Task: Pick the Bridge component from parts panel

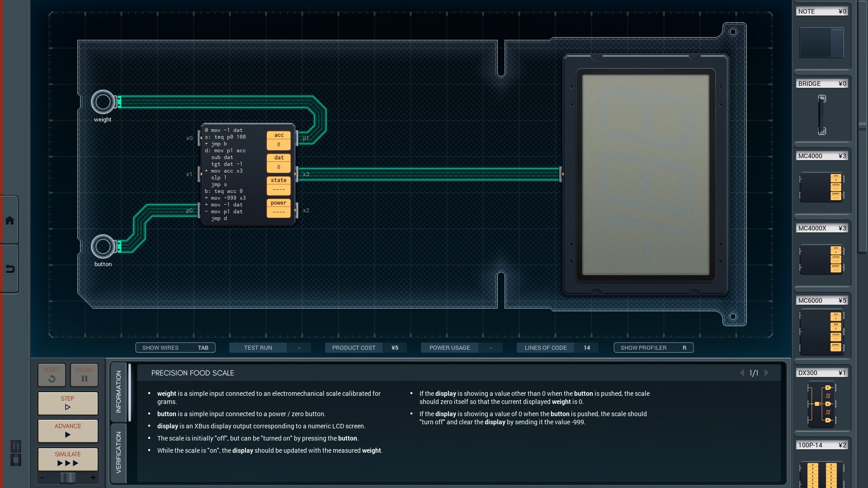Action: point(821,114)
